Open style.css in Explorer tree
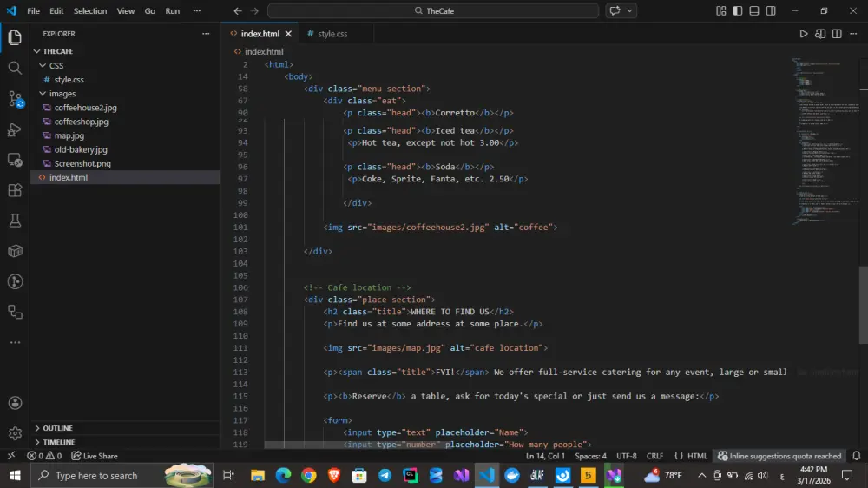The width and height of the screenshot is (868, 488). point(69,80)
